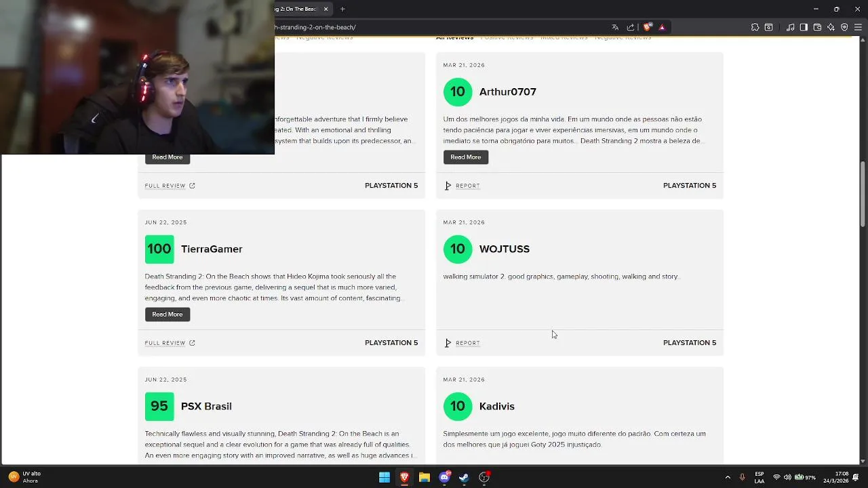Open Discord from the taskbar
The width and height of the screenshot is (868, 488).
(444, 477)
